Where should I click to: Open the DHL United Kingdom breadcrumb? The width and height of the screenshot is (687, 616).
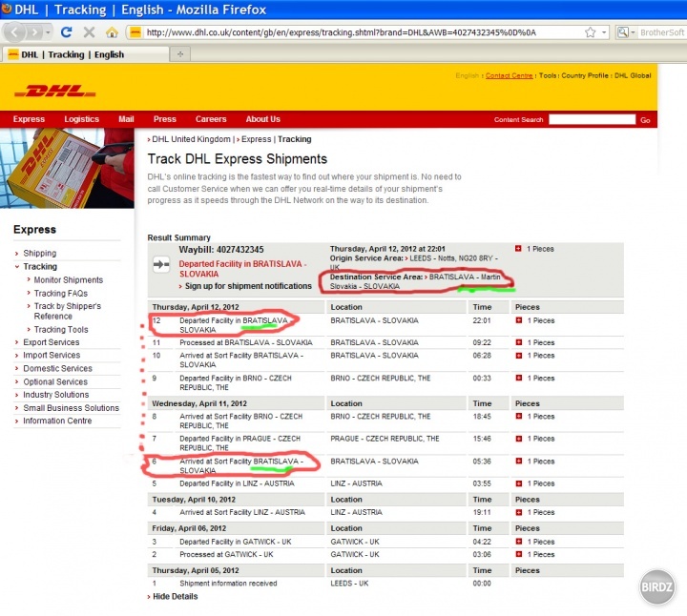(191, 139)
